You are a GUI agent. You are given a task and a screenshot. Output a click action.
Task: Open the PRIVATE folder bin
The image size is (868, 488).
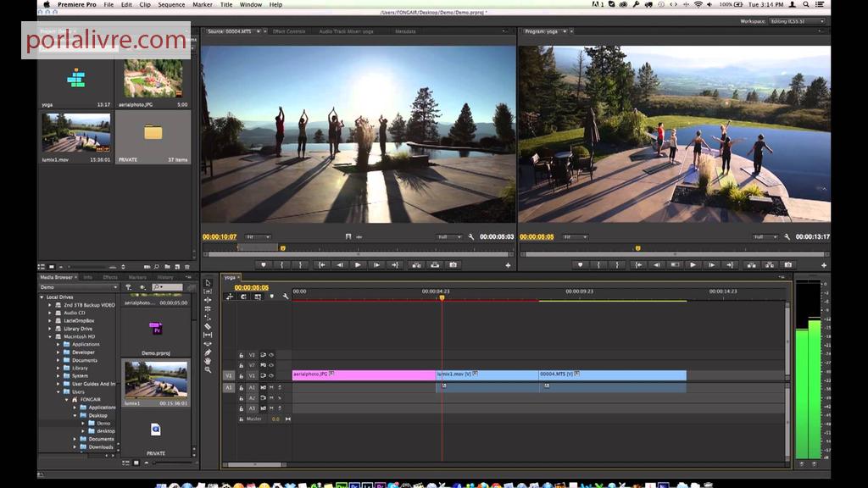153,133
